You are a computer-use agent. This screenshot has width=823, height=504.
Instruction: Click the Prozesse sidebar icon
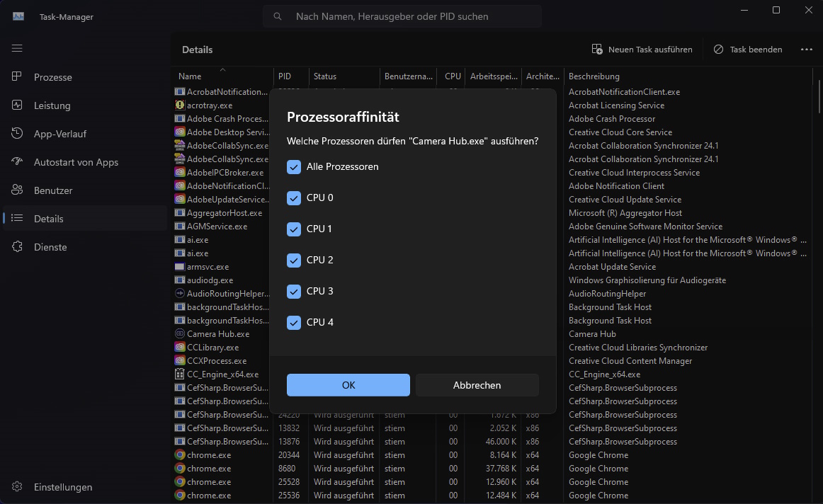pyautogui.click(x=17, y=76)
